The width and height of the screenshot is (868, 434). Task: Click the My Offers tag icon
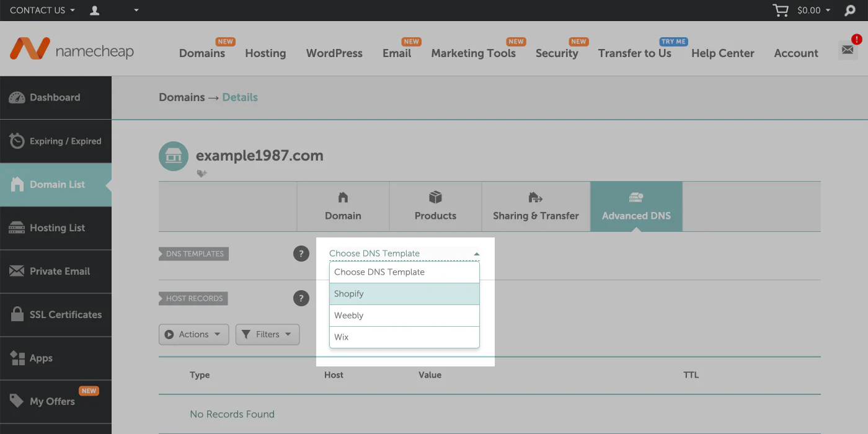click(17, 401)
